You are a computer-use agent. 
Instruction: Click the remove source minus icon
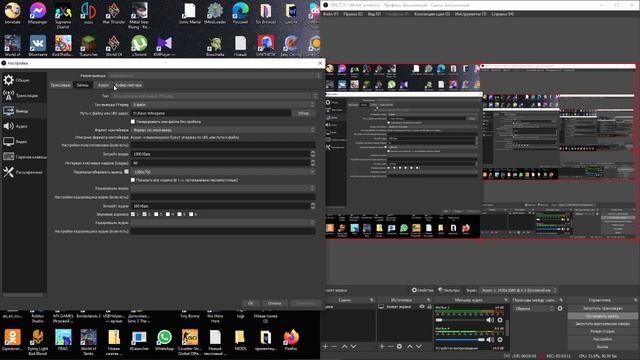[x=390, y=347]
